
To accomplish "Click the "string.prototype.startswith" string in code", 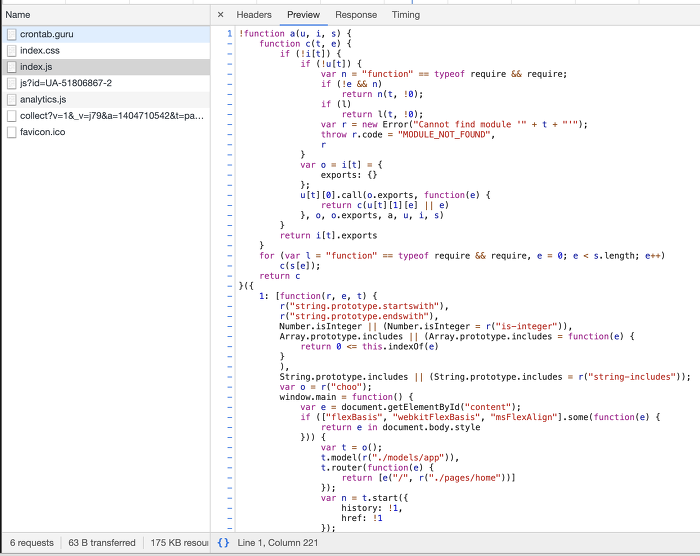I will 364,306.
